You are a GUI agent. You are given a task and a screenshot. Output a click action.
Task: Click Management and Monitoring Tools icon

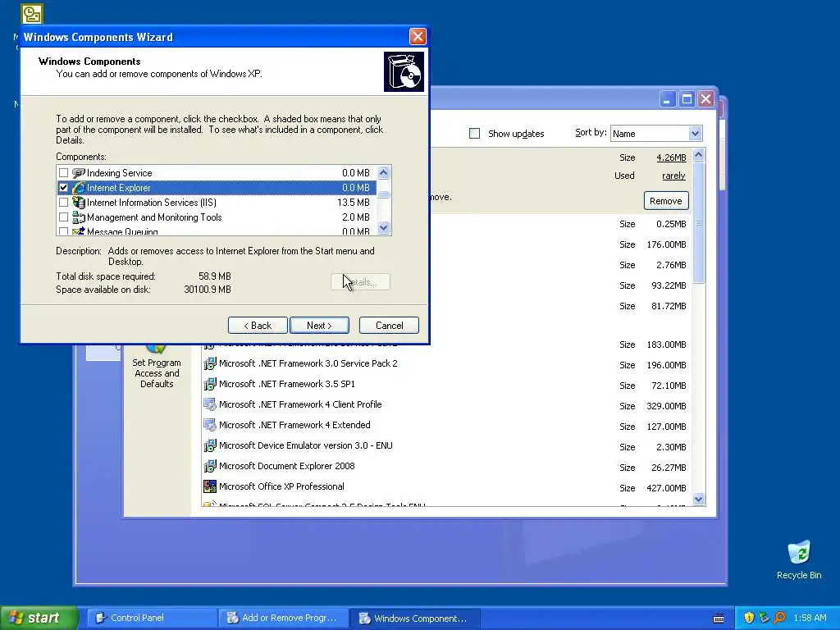[78, 217]
